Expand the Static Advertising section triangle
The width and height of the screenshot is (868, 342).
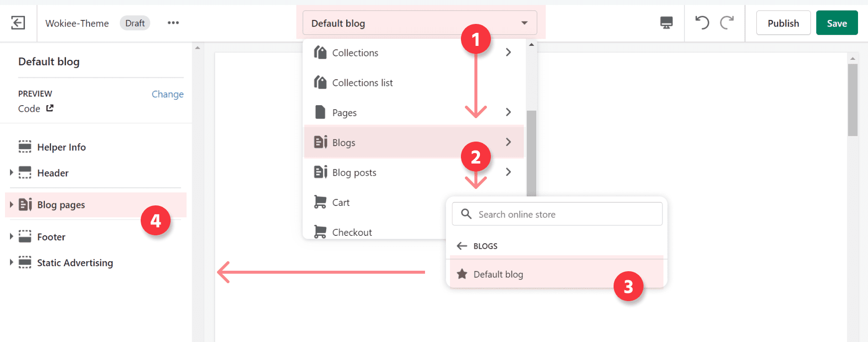(11, 262)
